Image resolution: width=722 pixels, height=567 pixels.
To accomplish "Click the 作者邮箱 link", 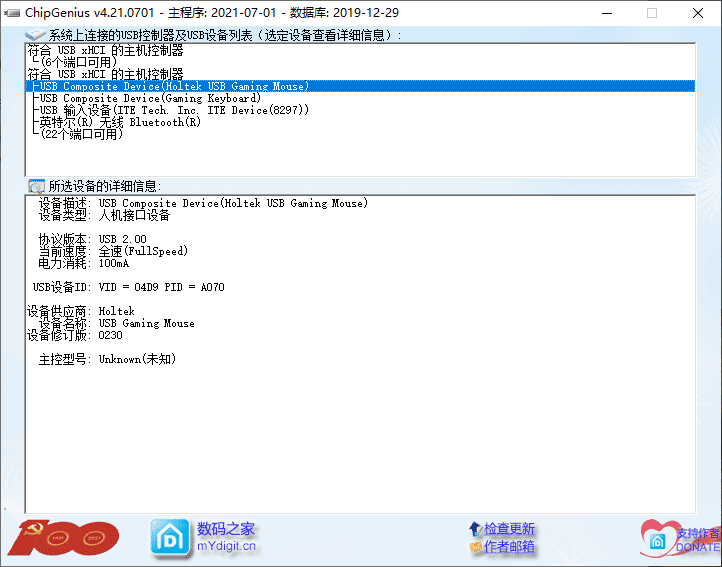I will (x=509, y=547).
